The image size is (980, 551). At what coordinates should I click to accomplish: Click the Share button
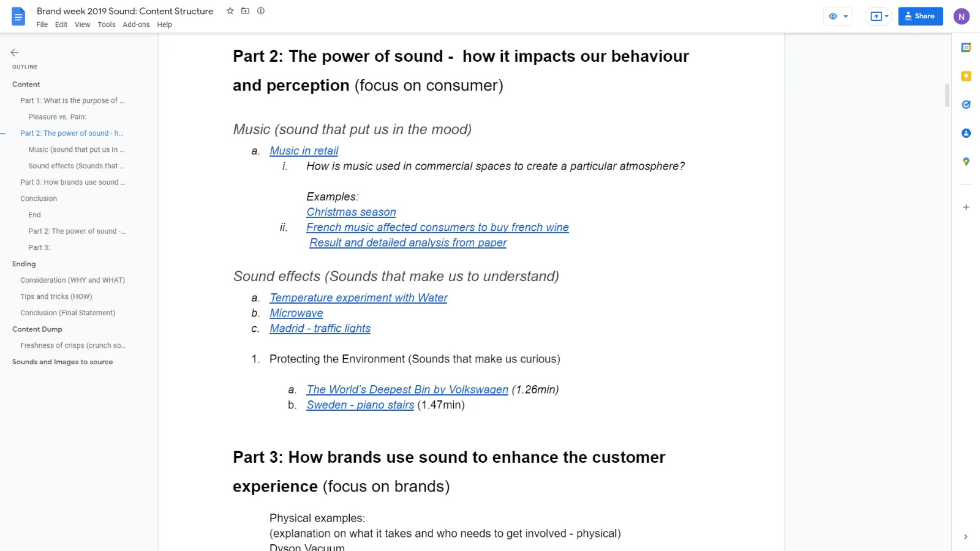point(921,17)
